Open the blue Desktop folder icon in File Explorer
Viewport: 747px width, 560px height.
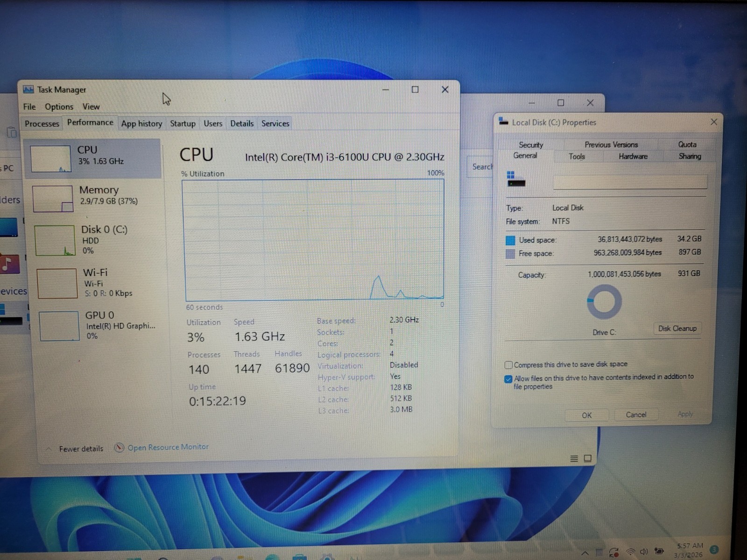click(x=9, y=228)
